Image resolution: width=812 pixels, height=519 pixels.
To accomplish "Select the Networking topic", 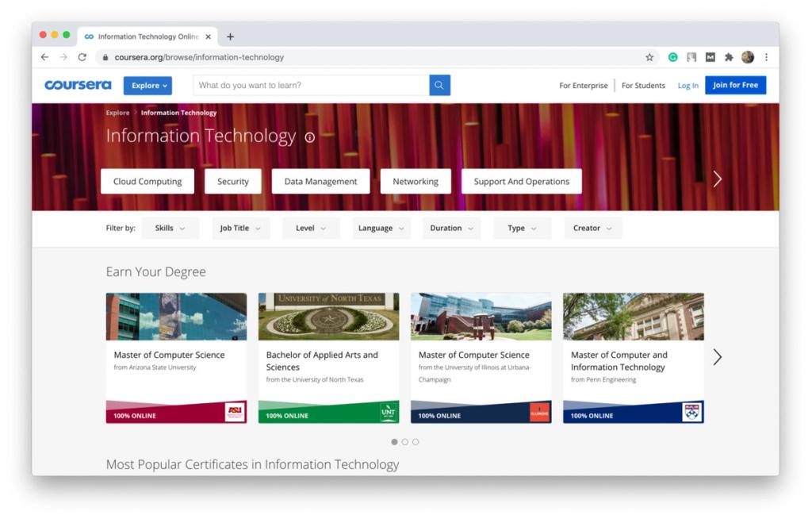I will click(x=416, y=182).
